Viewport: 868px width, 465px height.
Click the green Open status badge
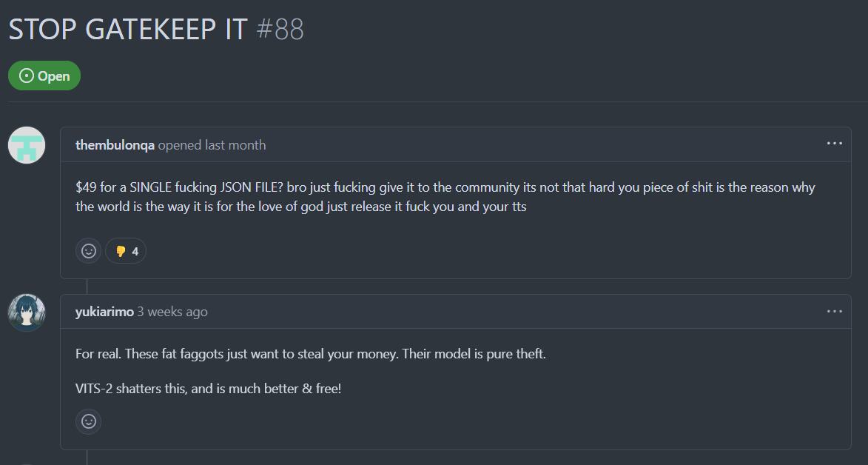click(44, 76)
